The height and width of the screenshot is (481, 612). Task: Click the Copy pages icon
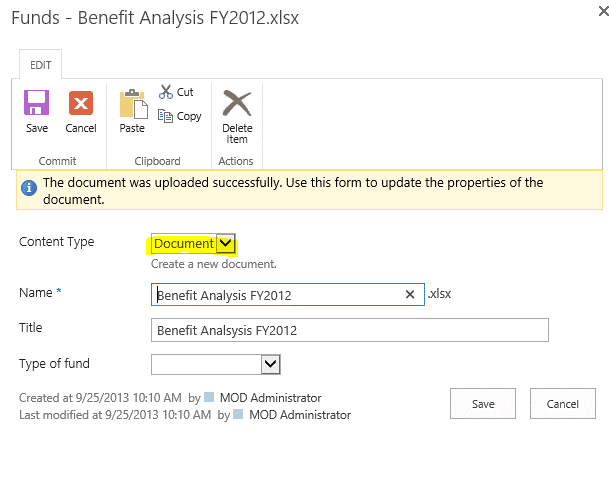(165, 116)
